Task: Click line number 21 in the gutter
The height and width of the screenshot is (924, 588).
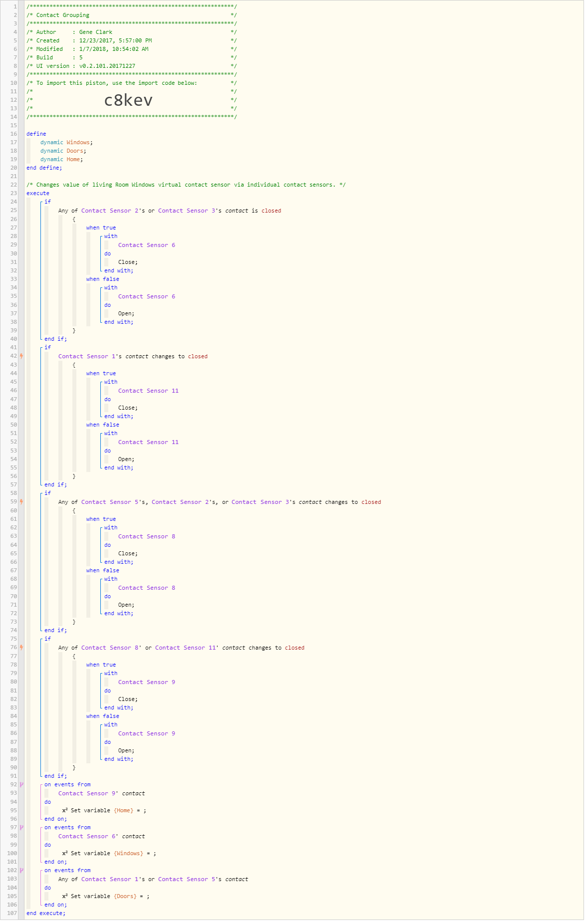Action: (13, 176)
